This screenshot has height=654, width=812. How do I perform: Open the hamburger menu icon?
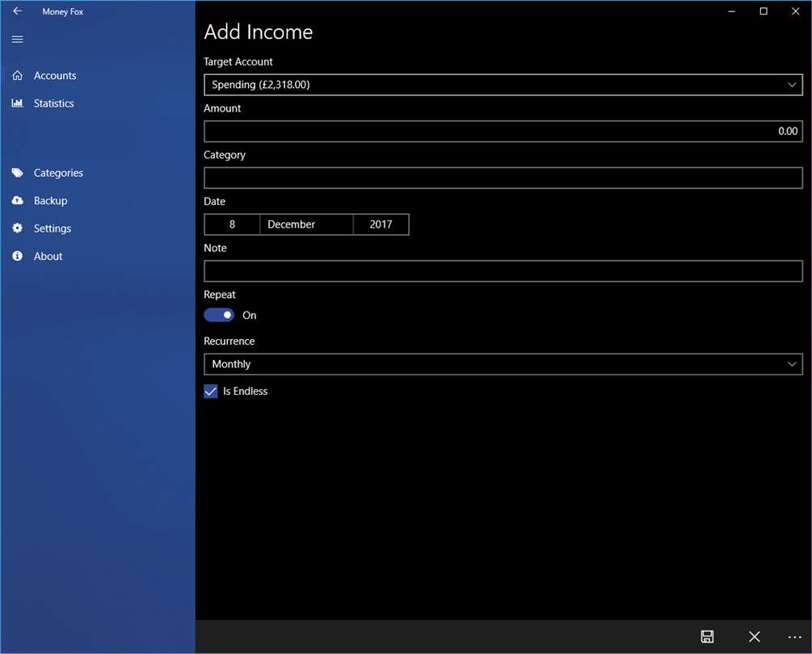(x=17, y=40)
